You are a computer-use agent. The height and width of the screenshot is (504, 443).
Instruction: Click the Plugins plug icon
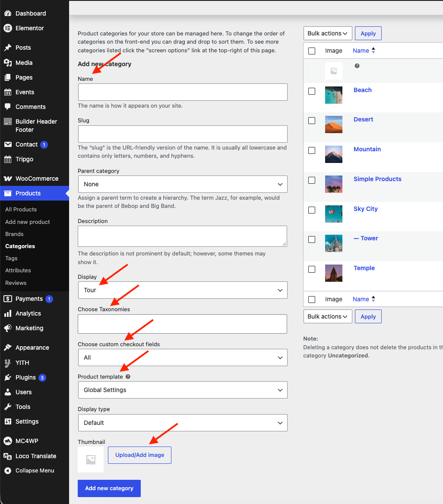tap(8, 377)
